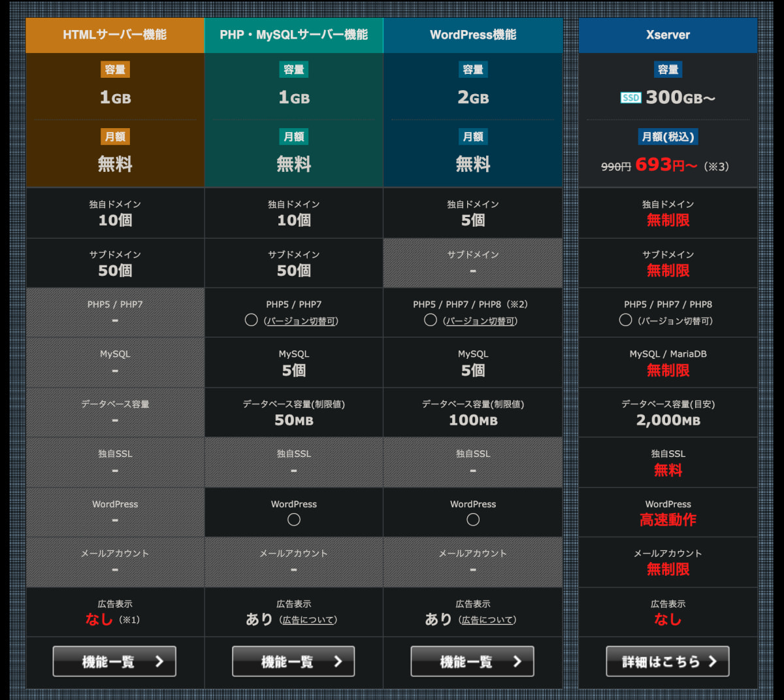Click メールアカウント 無制限 in Xserver column

tap(668, 562)
